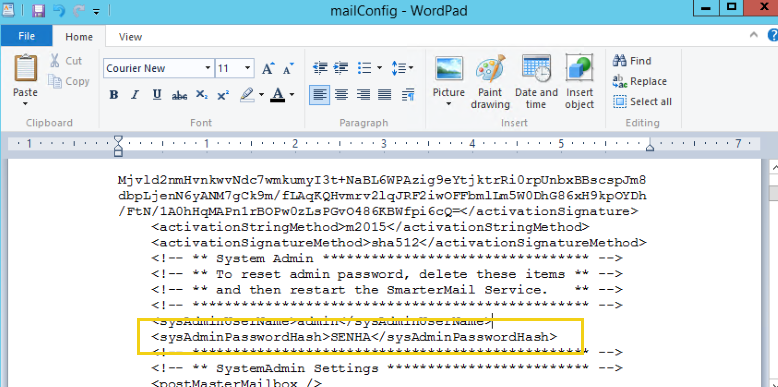
Task: Insert a Paint drawing
Action: (490, 82)
